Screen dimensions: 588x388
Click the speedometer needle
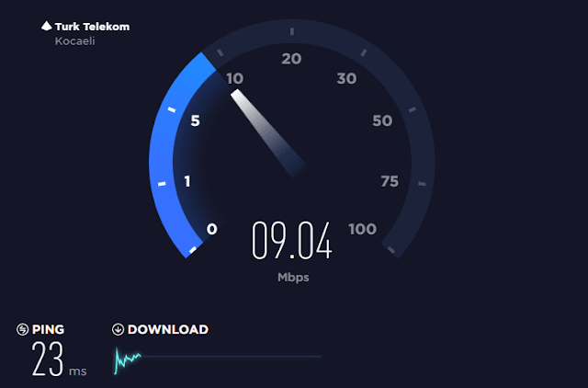[268, 132]
